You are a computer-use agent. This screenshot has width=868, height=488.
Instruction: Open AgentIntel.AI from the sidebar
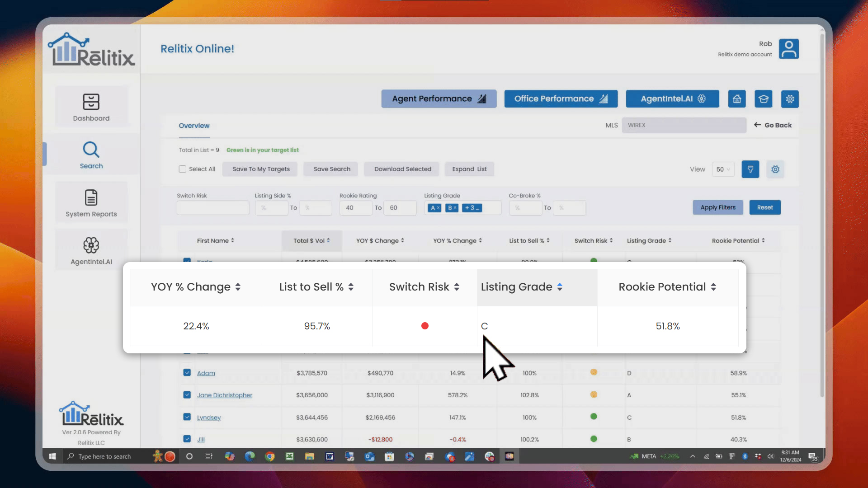[91, 251]
